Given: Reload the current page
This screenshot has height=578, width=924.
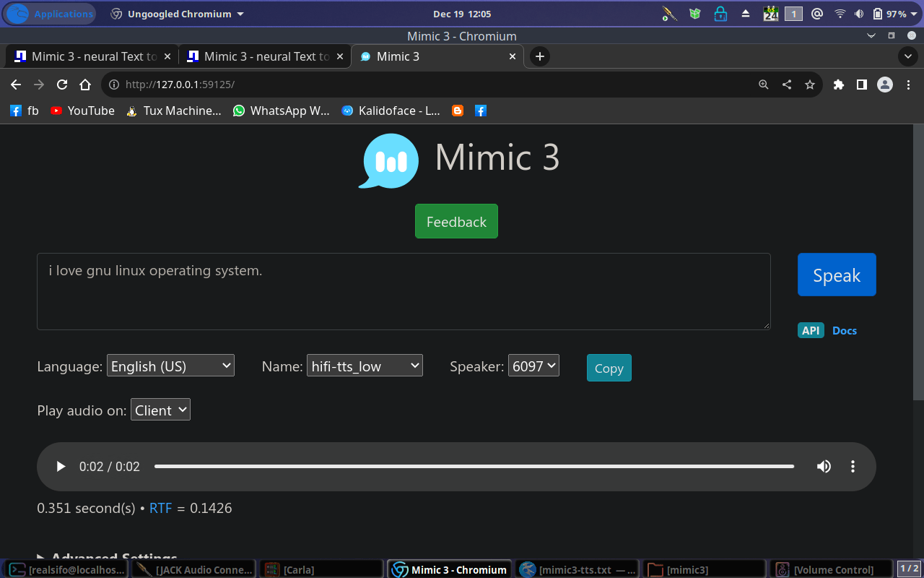Looking at the screenshot, I should coord(62,85).
